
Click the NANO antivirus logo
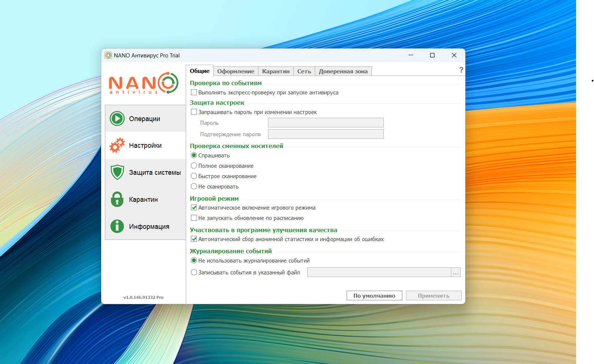pyautogui.click(x=143, y=83)
